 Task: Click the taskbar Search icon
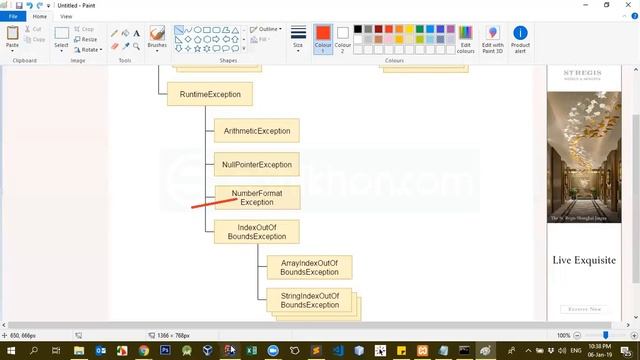(34, 351)
